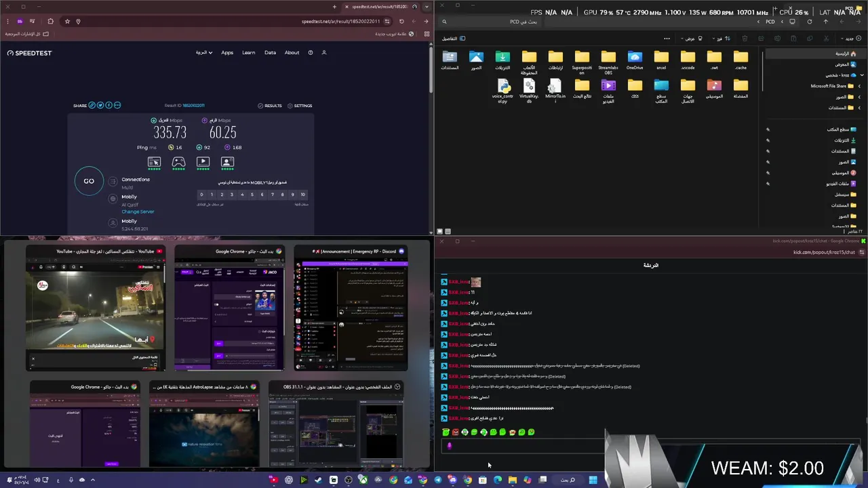Open the About menu on Speedtest
This screenshot has width=868, height=488.
(x=292, y=52)
